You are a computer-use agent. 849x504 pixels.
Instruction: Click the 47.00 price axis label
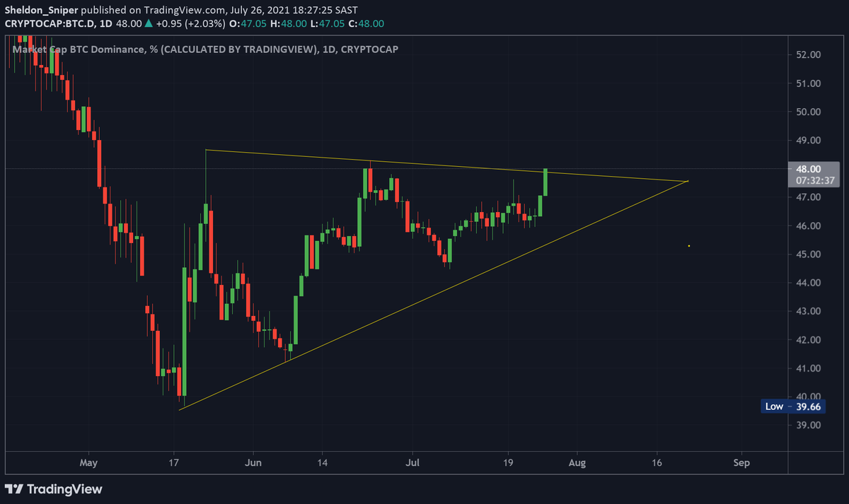tap(809, 197)
